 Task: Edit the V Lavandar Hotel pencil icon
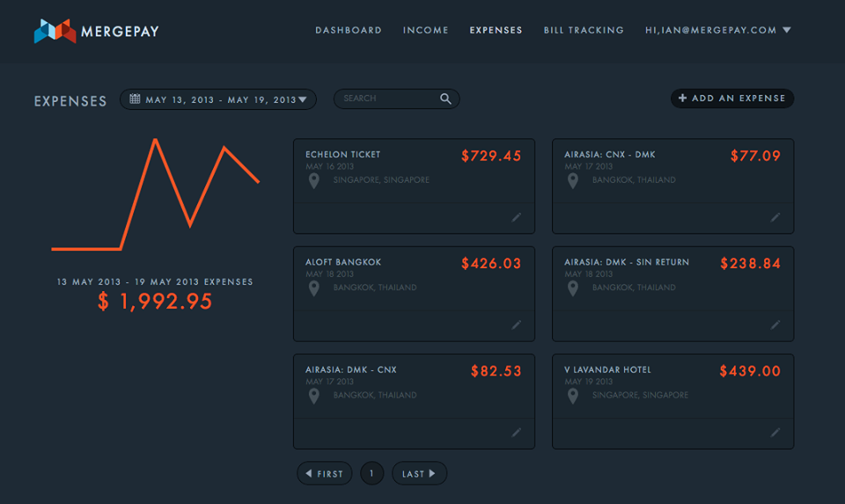pyautogui.click(x=775, y=433)
